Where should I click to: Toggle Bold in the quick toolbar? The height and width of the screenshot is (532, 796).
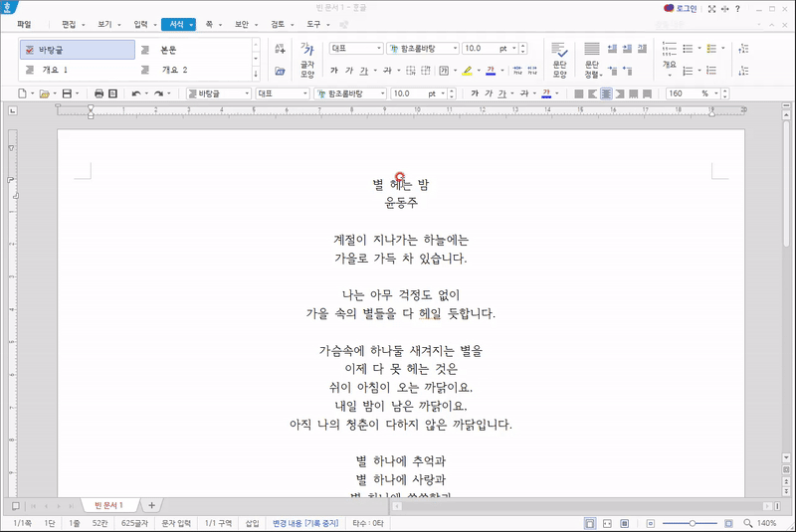click(x=475, y=93)
